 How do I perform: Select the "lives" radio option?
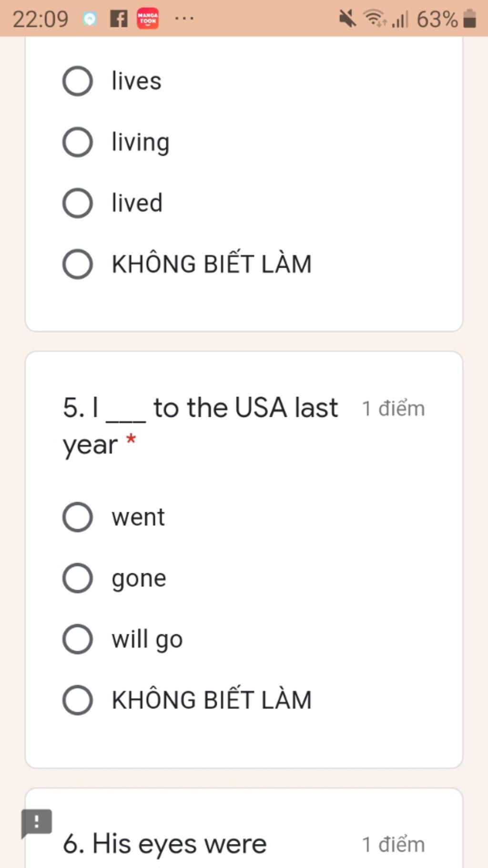tap(78, 81)
